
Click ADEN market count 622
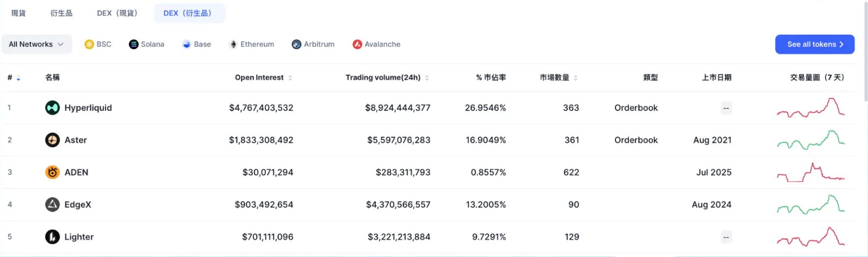point(571,172)
